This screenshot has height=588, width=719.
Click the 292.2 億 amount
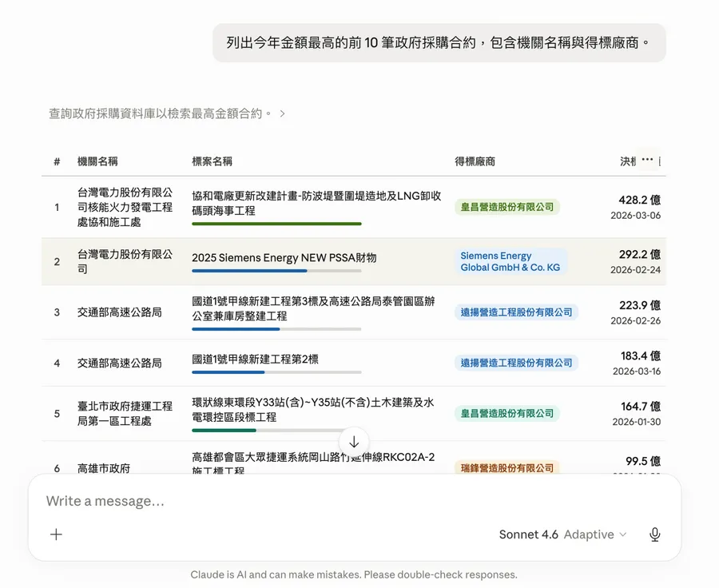click(640, 255)
